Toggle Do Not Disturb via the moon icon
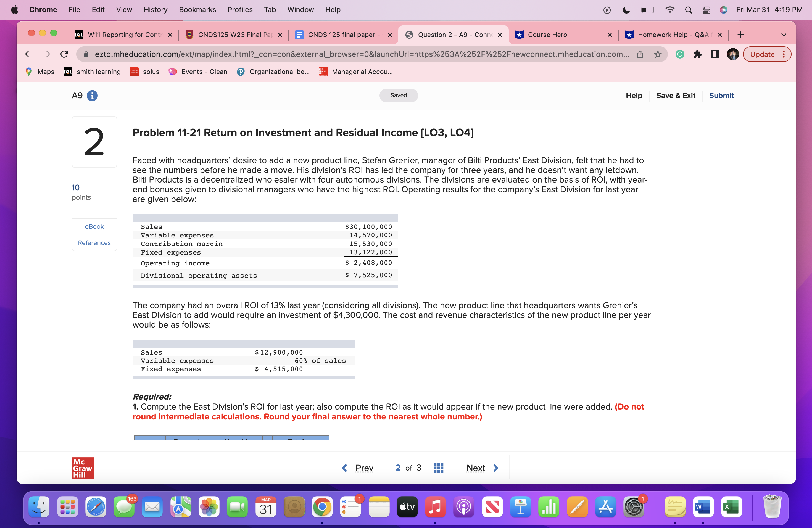 [x=626, y=10]
